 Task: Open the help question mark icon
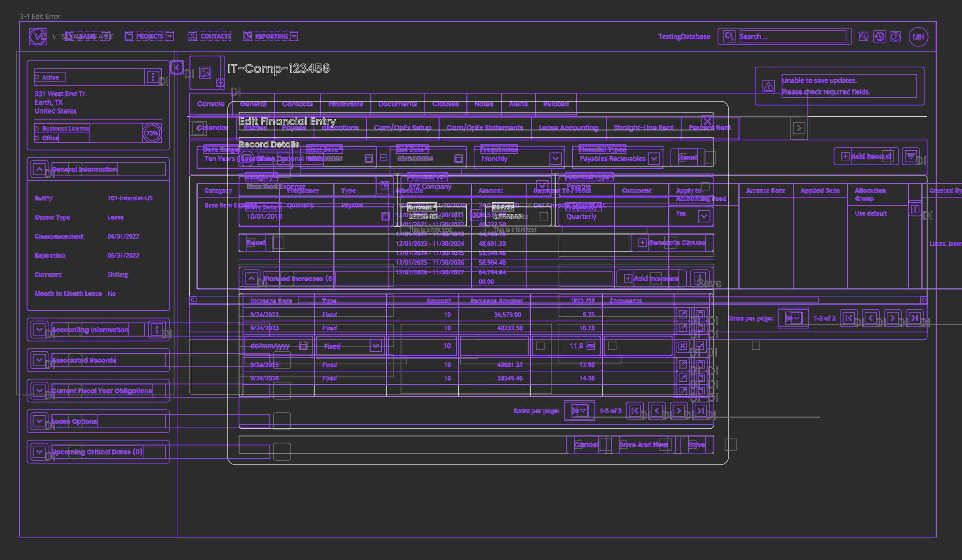896,36
